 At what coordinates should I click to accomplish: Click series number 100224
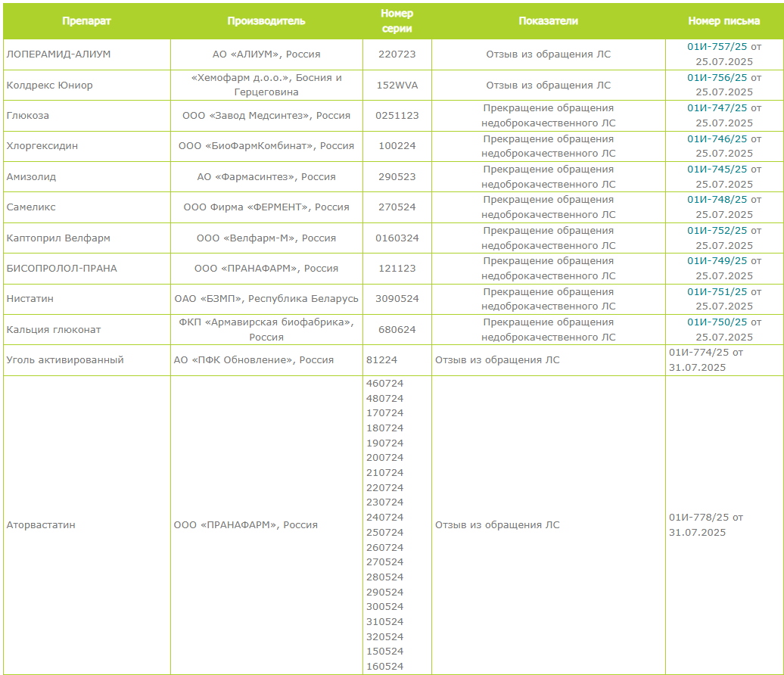click(x=397, y=146)
